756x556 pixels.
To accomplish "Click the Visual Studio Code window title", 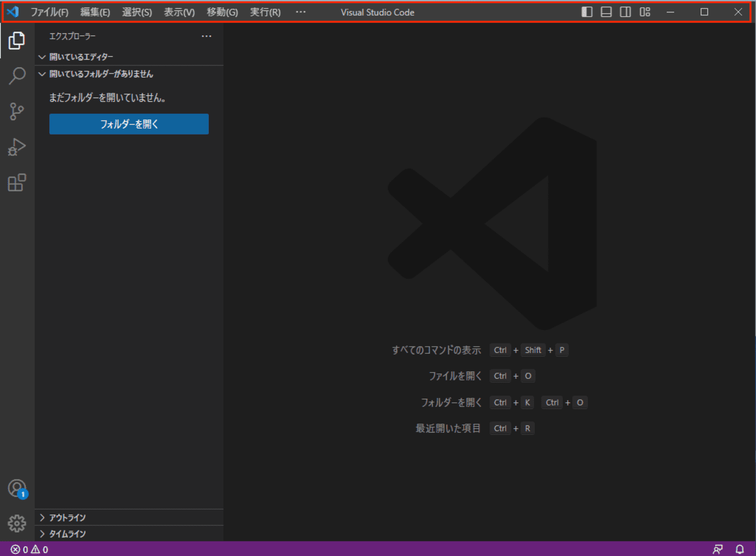I will [x=377, y=12].
